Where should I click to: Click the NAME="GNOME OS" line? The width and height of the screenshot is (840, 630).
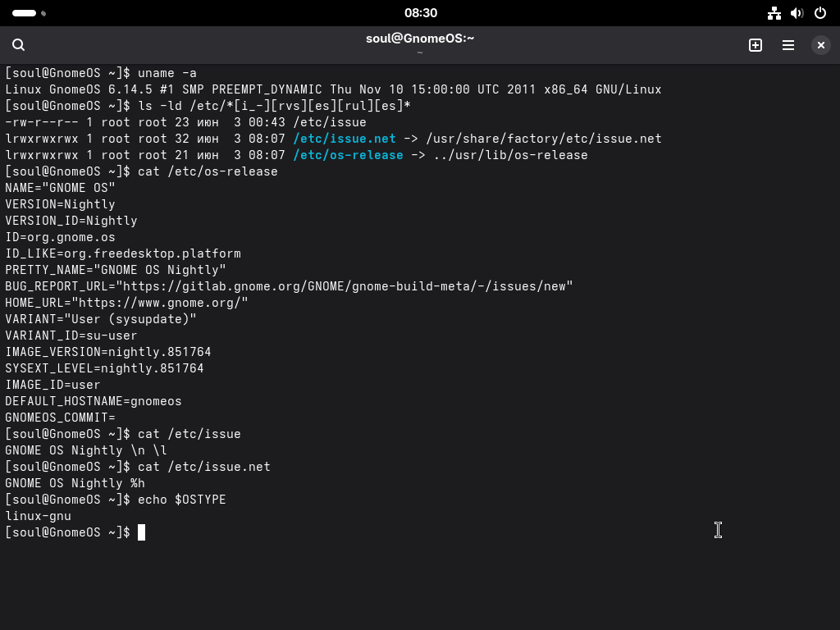60,188
